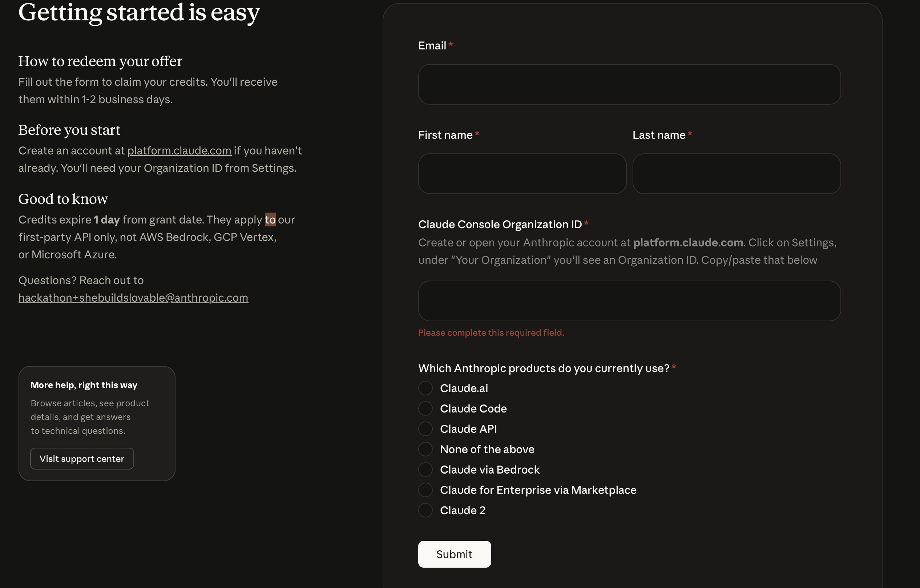This screenshot has height=588, width=920.
Task: Focus the First name text box
Action: (x=522, y=173)
